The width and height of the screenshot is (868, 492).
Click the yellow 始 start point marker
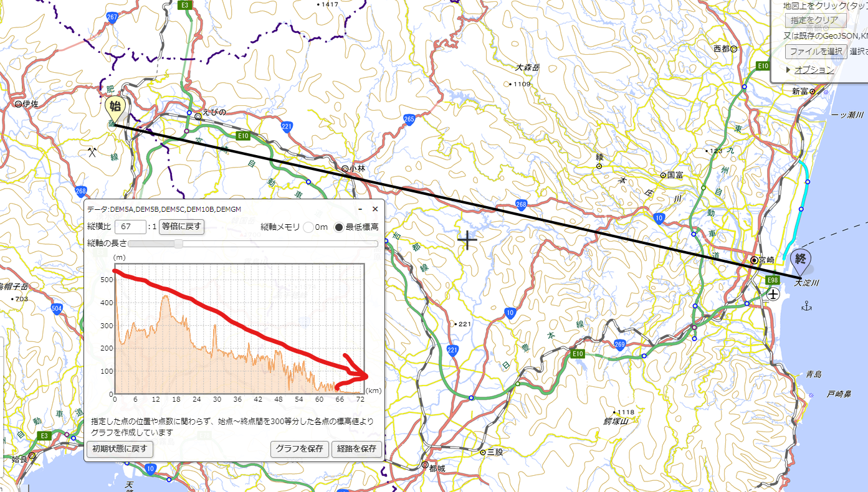click(x=115, y=106)
